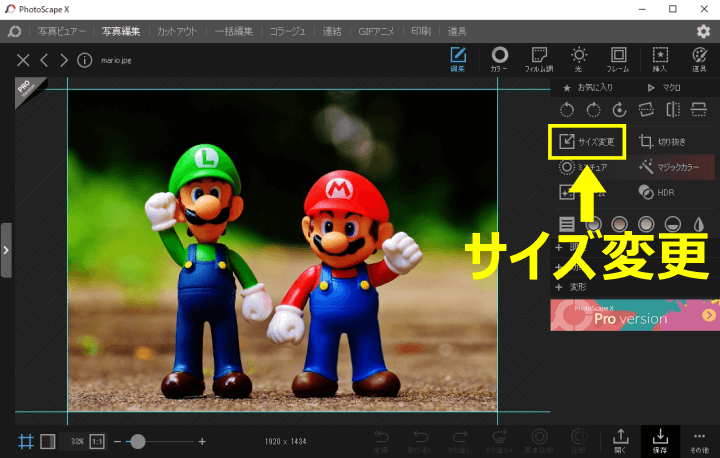
Task: Toggle the grid overlay icon
Action: pos(26,441)
